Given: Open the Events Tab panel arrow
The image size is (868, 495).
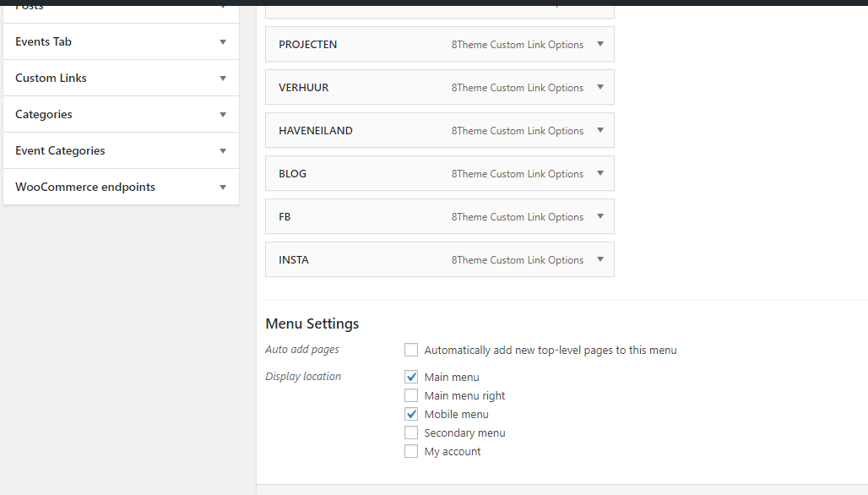Looking at the screenshot, I should tap(223, 41).
